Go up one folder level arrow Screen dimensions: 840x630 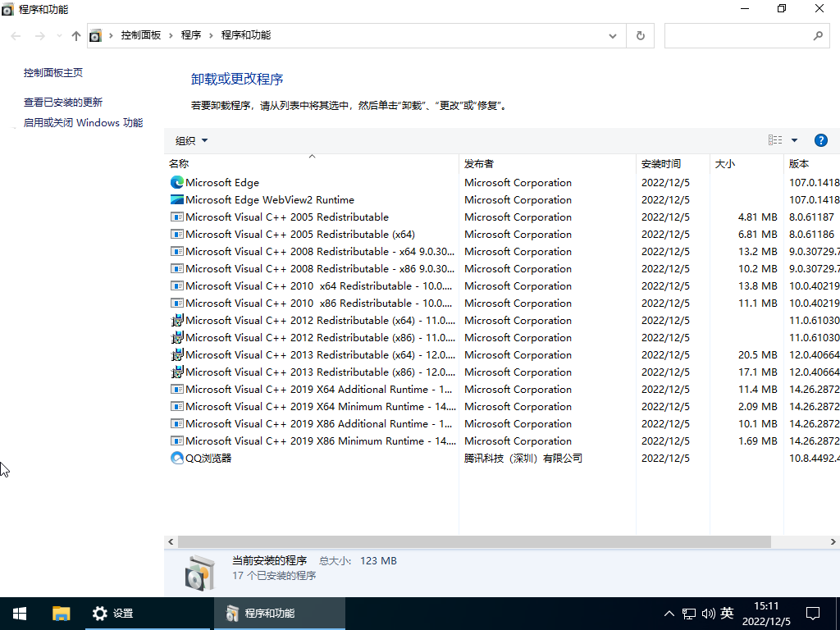76,36
